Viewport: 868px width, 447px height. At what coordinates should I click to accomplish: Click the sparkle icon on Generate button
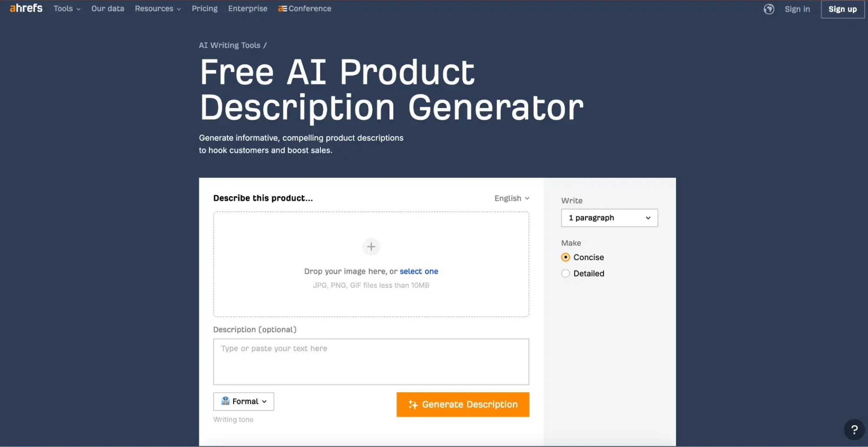pos(413,404)
